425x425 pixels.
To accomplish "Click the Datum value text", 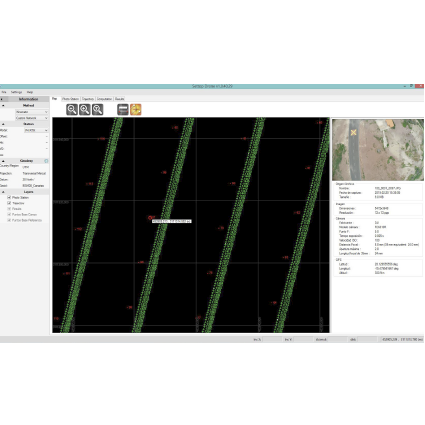I will pyautogui.click(x=28, y=179).
